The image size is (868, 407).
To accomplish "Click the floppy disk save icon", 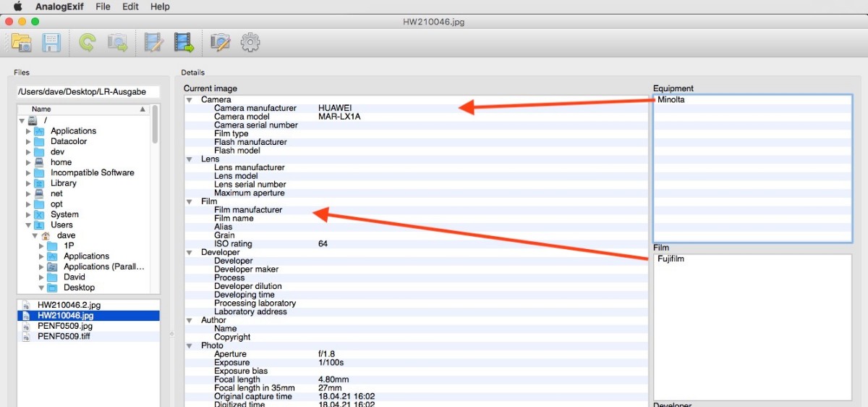I will click(51, 43).
